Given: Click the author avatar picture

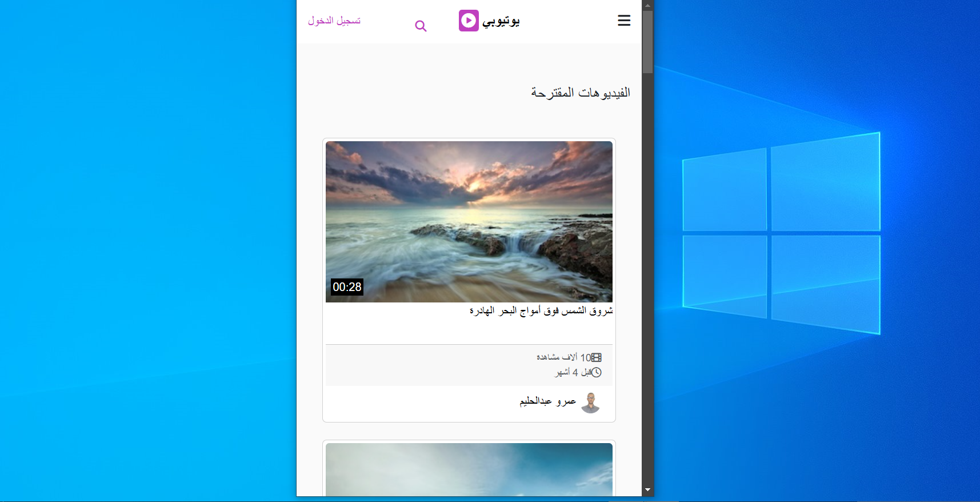Looking at the screenshot, I should tap(590, 403).
